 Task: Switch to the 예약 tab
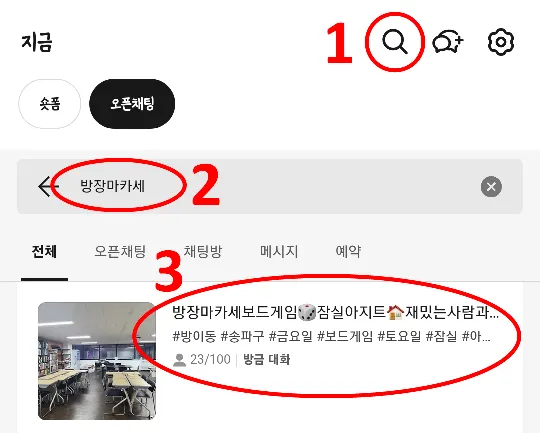pos(348,251)
